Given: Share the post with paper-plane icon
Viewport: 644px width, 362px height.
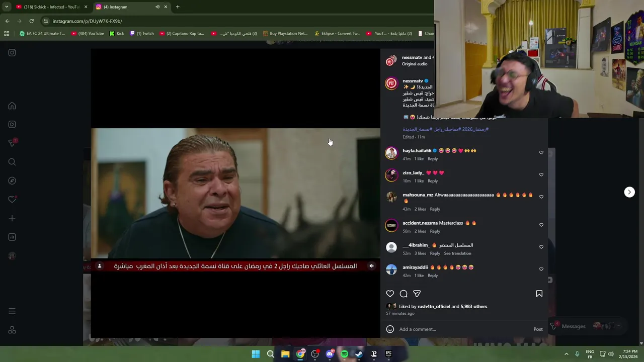Looking at the screenshot, I should click(417, 294).
